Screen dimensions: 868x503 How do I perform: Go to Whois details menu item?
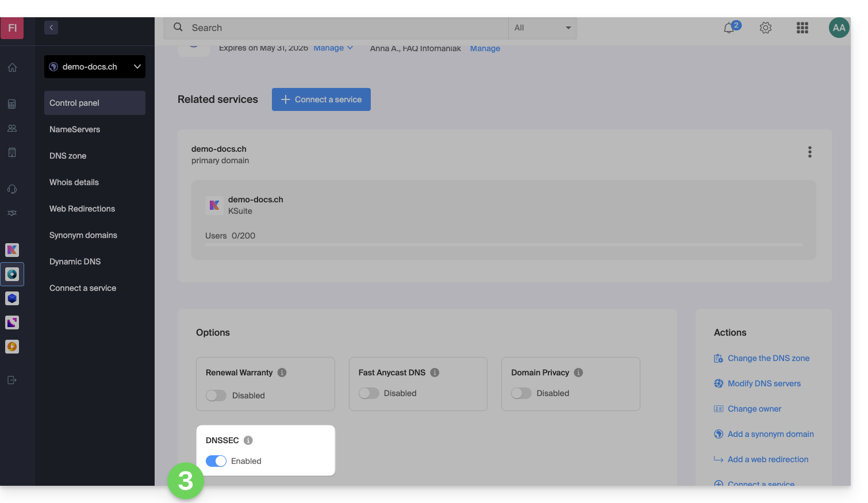74,182
